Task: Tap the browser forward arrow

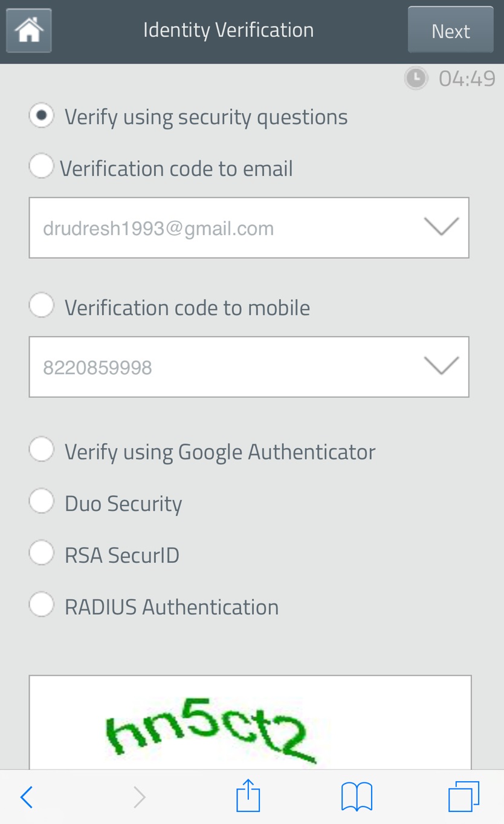Action: [139, 797]
